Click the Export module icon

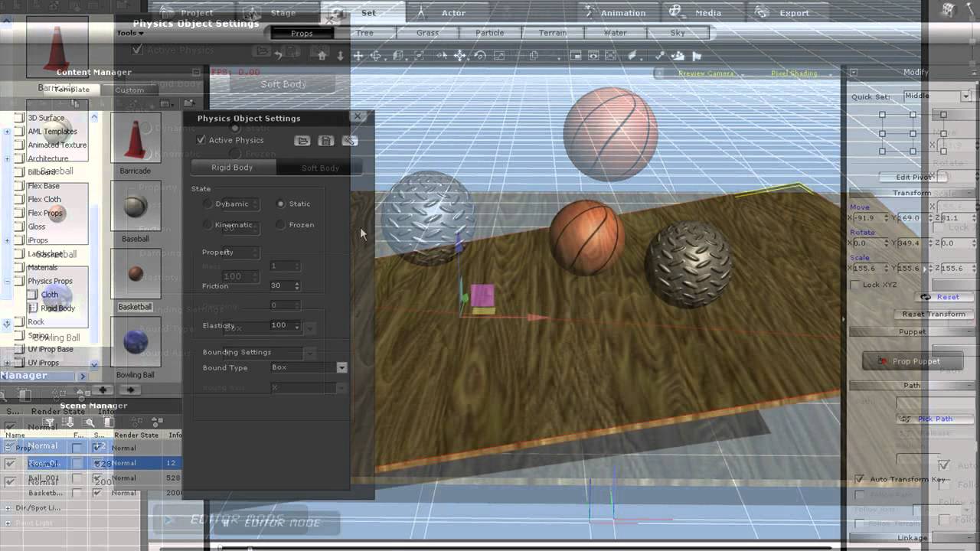click(762, 13)
